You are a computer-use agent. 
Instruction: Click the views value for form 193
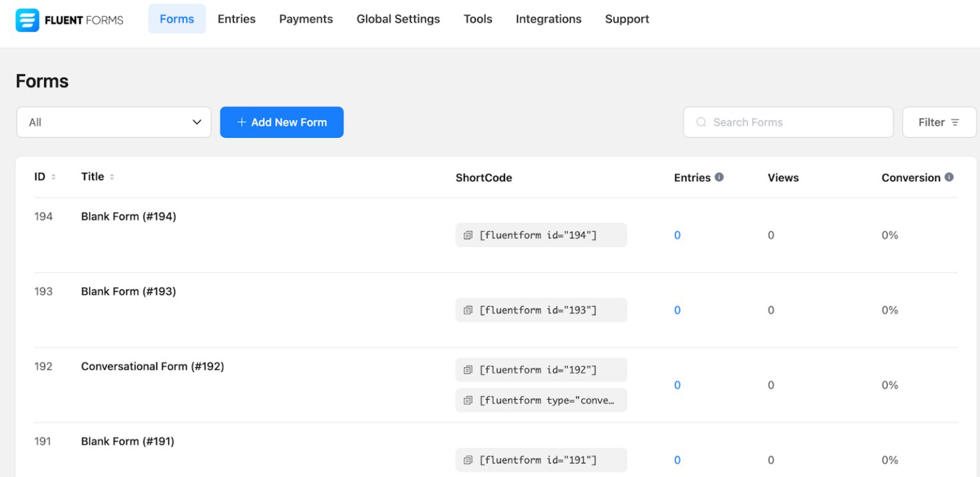(x=771, y=310)
